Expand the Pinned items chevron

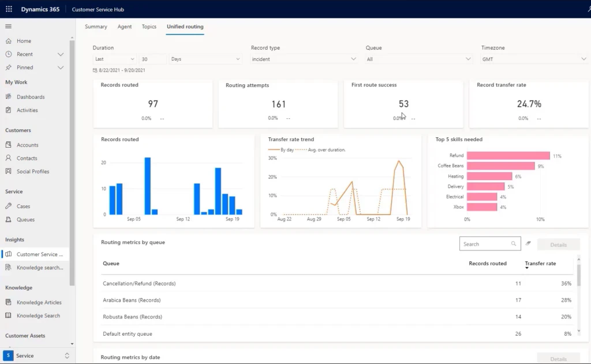point(61,67)
